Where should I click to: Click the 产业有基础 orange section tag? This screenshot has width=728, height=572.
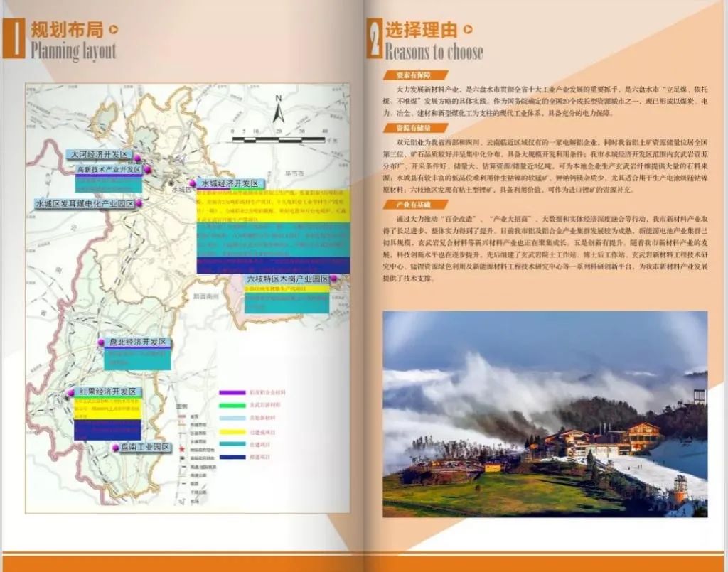coord(415,205)
